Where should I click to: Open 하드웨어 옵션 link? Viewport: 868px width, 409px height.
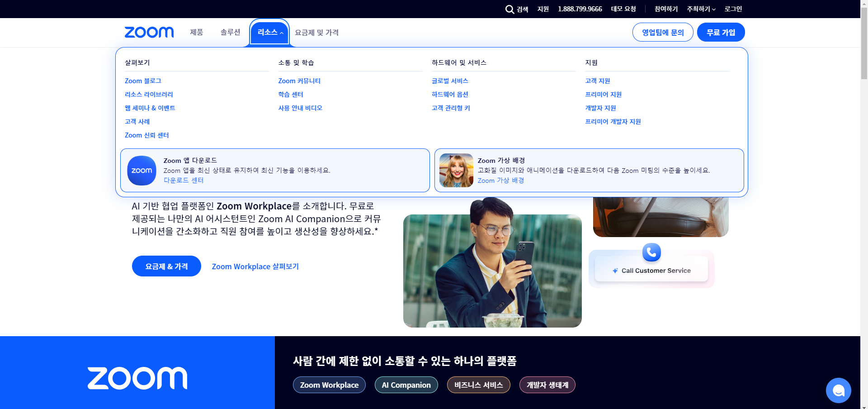450,95
